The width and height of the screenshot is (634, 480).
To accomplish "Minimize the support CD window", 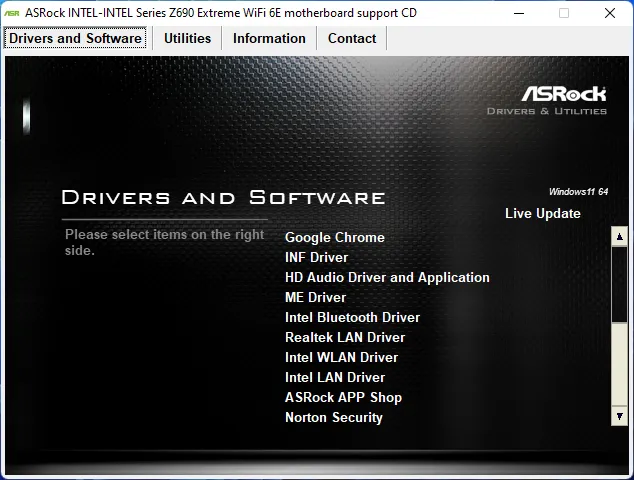I will [x=519, y=13].
